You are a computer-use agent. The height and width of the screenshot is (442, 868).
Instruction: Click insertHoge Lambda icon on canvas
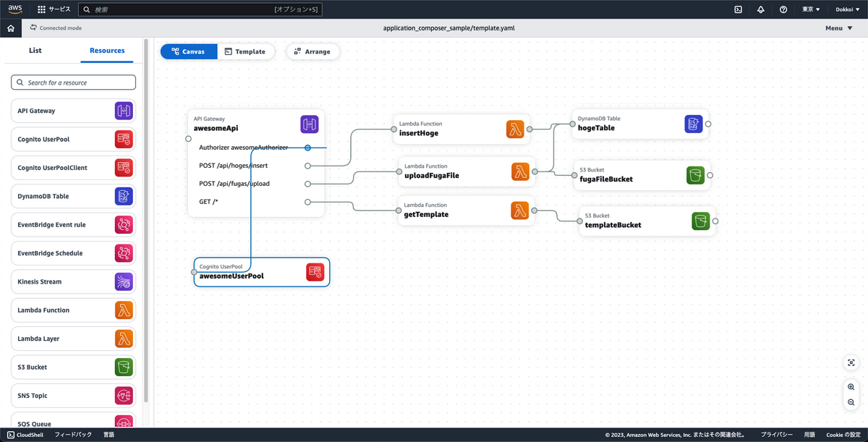(x=515, y=129)
